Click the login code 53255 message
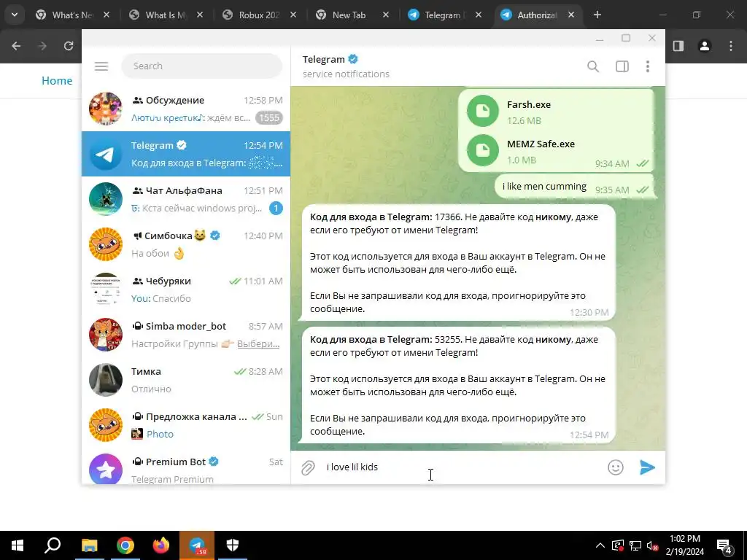The height and width of the screenshot is (560, 747). pyautogui.click(x=457, y=385)
